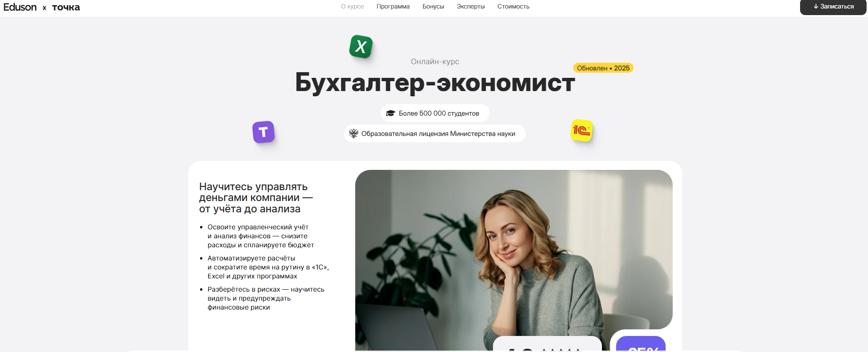Click the yellow 1C icon

tap(582, 130)
